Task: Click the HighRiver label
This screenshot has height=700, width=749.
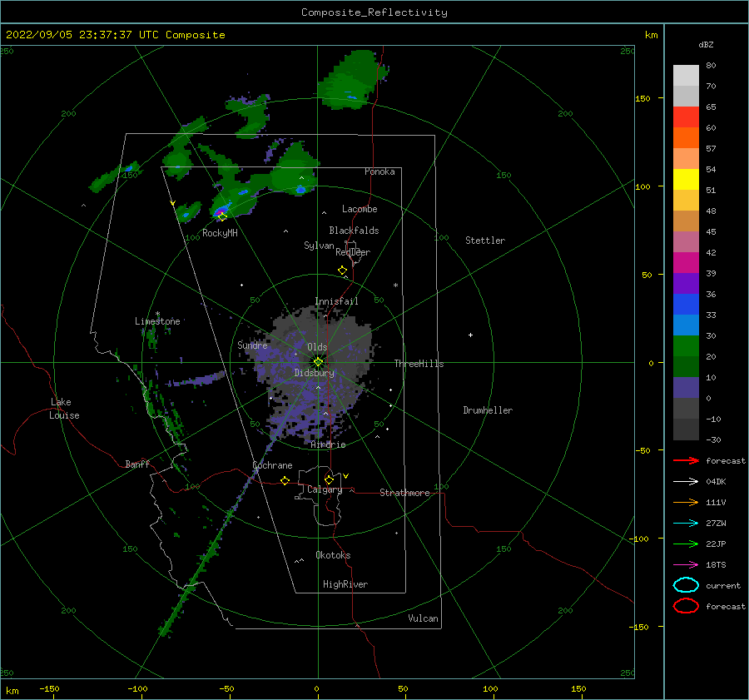Action: (345, 584)
